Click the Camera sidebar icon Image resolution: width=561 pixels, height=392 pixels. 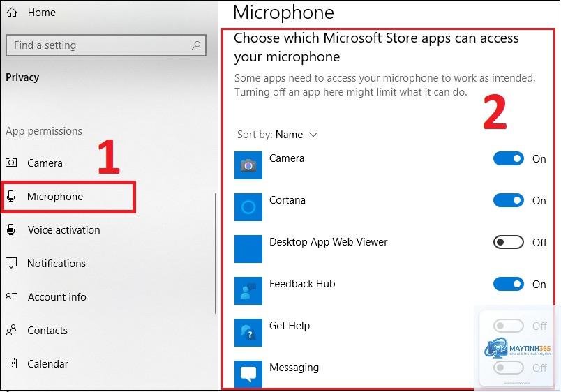click(x=11, y=163)
